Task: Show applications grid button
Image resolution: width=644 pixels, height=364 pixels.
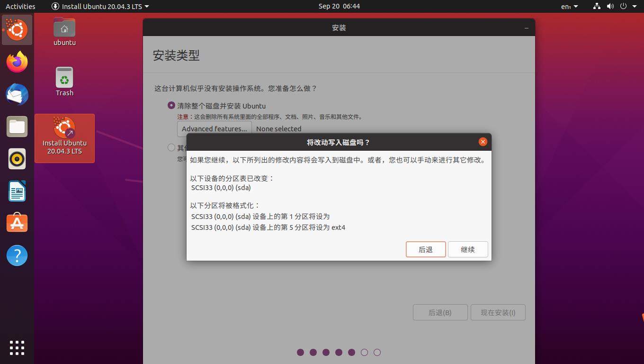Action: tap(17, 347)
